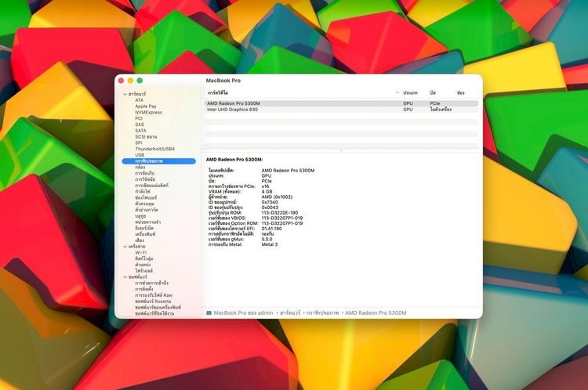Select the USB sidebar item

pos(140,155)
